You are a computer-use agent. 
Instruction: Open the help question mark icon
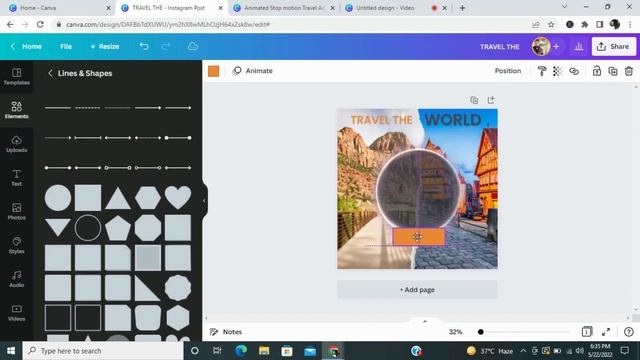(x=629, y=332)
